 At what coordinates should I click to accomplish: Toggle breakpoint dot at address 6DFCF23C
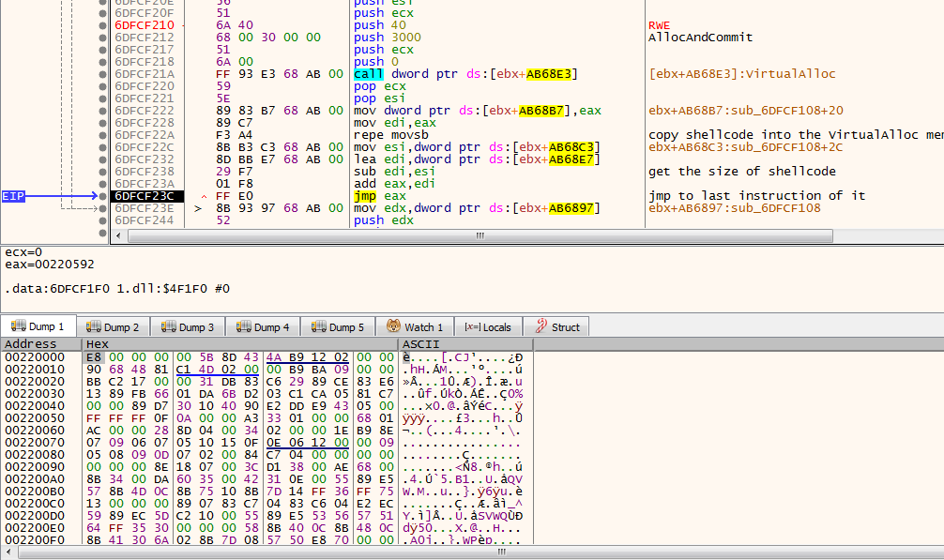(x=103, y=196)
